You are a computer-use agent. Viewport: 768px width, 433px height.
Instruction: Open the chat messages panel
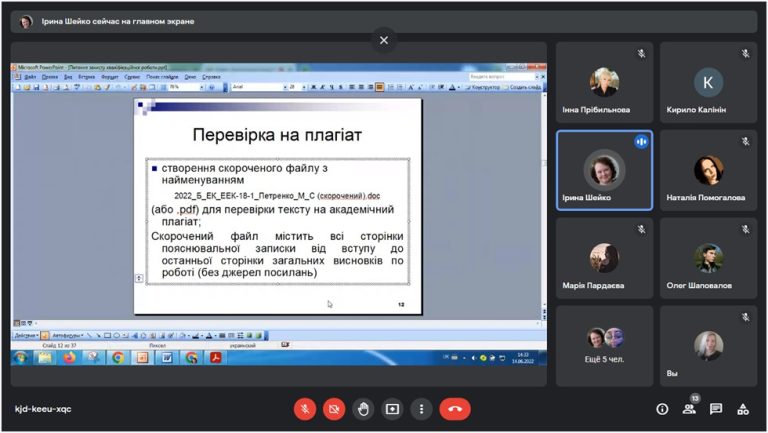click(716, 409)
